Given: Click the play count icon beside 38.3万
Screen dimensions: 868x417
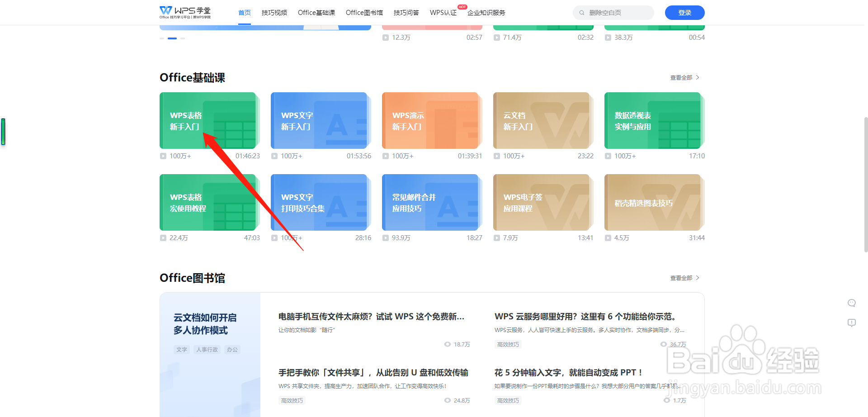Looking at the screenshot, I should click(x=608, y=38).
